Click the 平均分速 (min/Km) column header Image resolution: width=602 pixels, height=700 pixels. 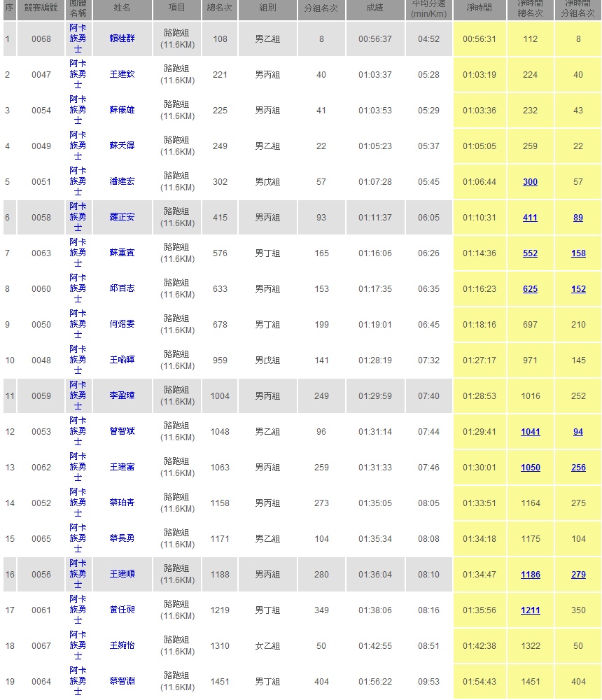click(x=428, y=9)
